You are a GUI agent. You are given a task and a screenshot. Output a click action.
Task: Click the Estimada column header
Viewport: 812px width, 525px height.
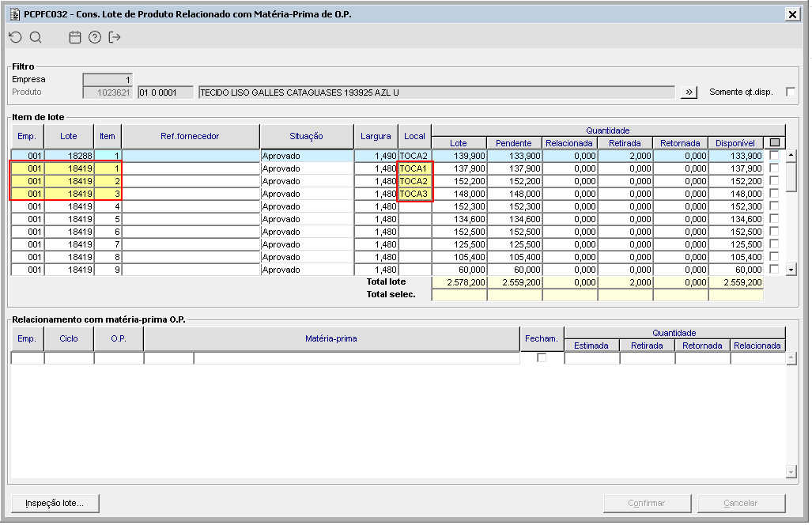point(591,346)
